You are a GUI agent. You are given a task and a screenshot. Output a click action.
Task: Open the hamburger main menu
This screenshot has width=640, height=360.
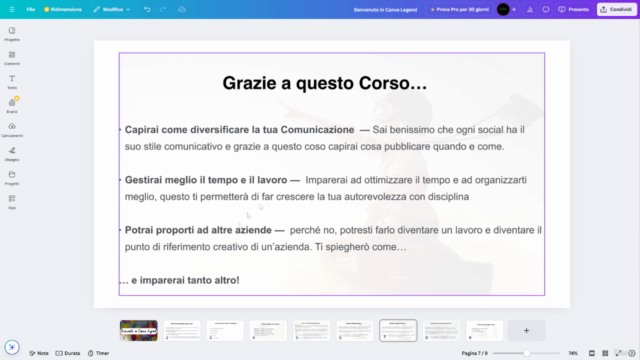pos(12,9)
